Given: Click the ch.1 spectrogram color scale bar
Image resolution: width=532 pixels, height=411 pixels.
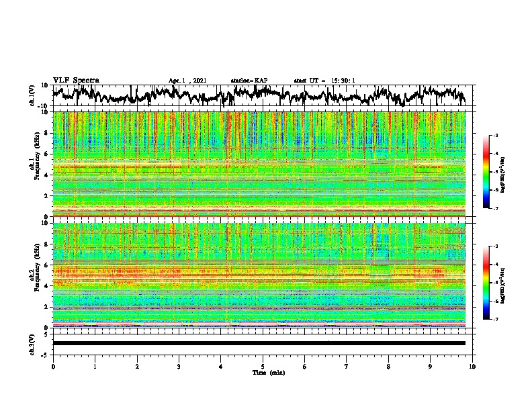Looking at the screenshot, I should point(486,172).
